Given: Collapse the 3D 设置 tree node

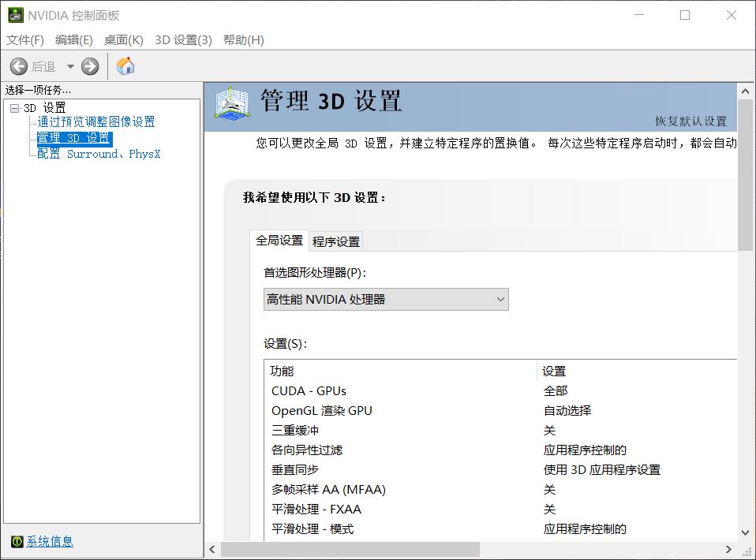Looking at the screenshot, I should click(x=14, y=108).
